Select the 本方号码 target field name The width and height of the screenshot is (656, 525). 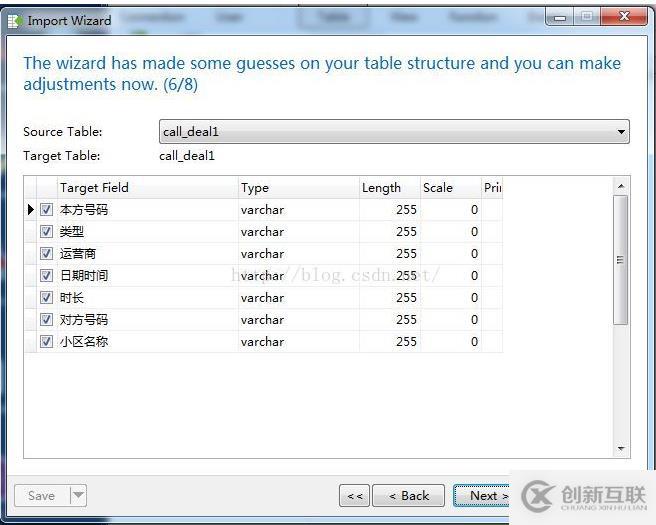84,210
